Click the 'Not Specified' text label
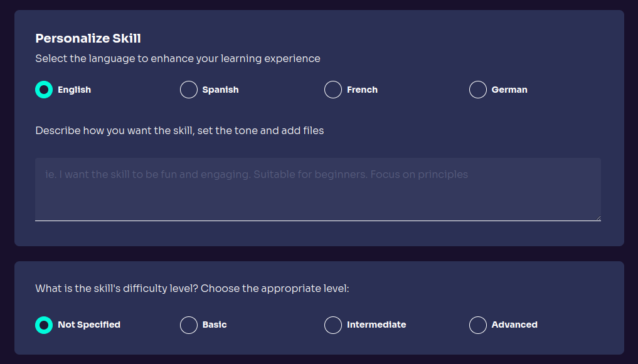 (89, 325)
